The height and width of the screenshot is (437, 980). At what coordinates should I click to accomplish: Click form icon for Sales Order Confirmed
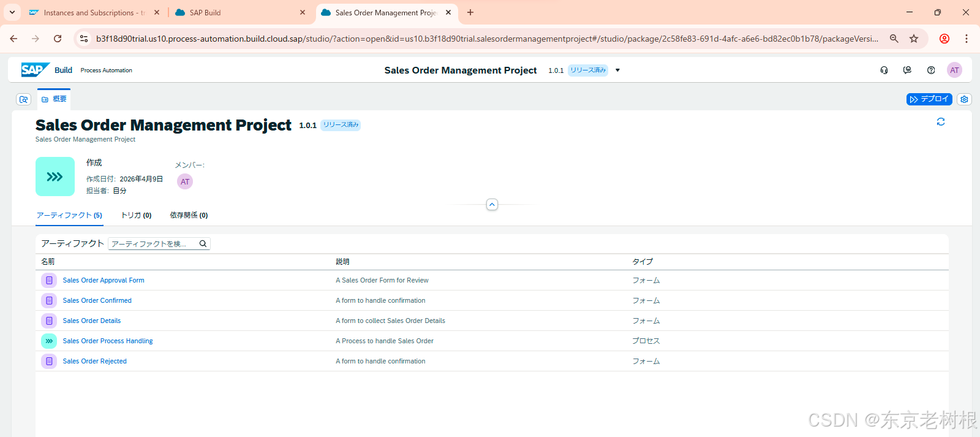point(49,300)
